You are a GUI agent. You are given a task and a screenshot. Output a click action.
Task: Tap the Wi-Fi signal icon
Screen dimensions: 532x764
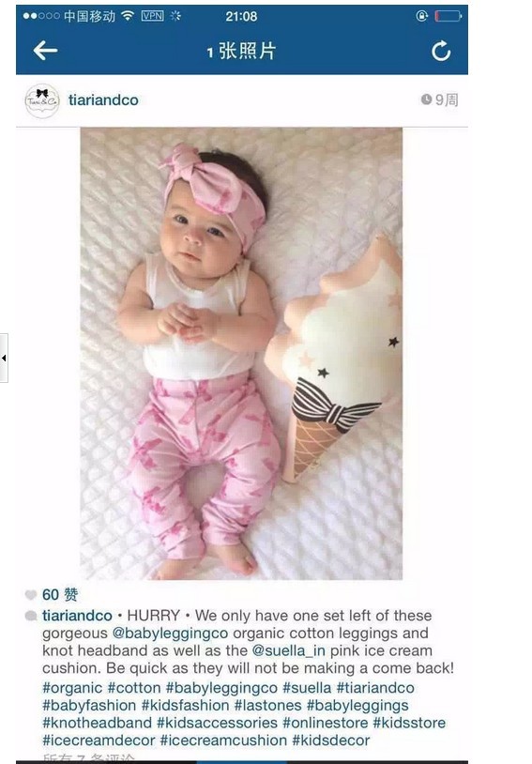(x=128, y=16)
